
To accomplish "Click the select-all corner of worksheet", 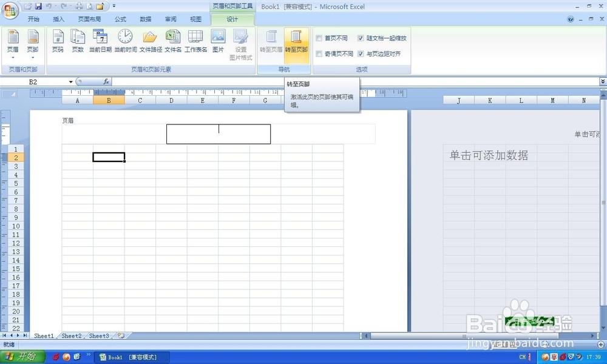I will (9, 93).
